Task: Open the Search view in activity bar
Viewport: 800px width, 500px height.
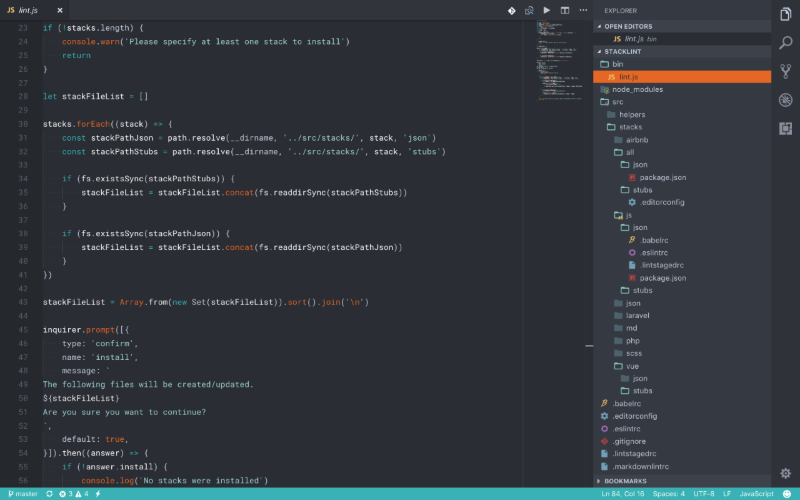Action: (786, 42)
